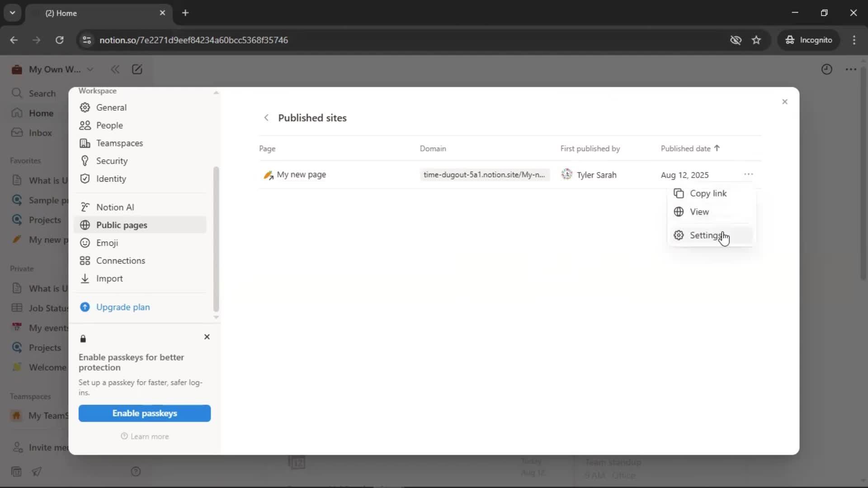The width and height of the screenshot is (868, 488).
Task: Click the First published by header
Action: pyautogui.click(x=590, y=149)
